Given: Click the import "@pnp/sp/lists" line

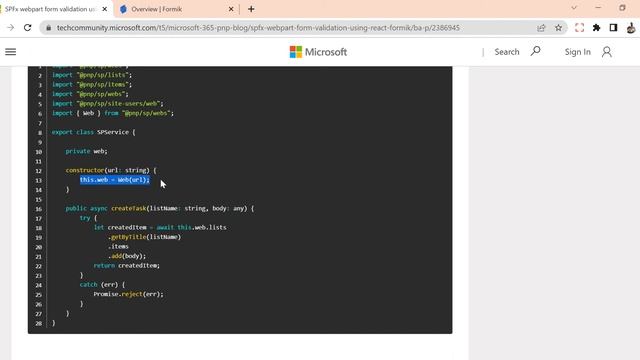Looking at the screenshot, I should click(92, 75).
